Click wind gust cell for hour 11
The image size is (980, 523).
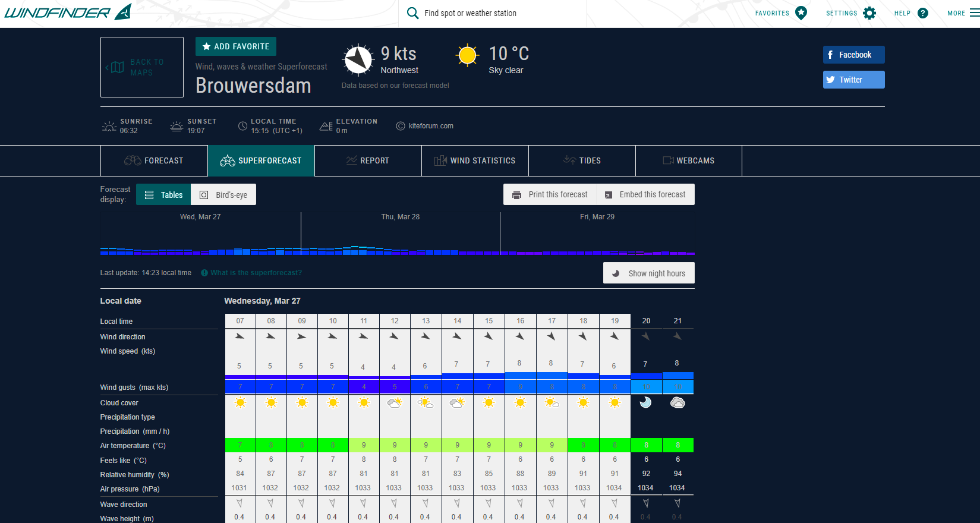(364, 386)
